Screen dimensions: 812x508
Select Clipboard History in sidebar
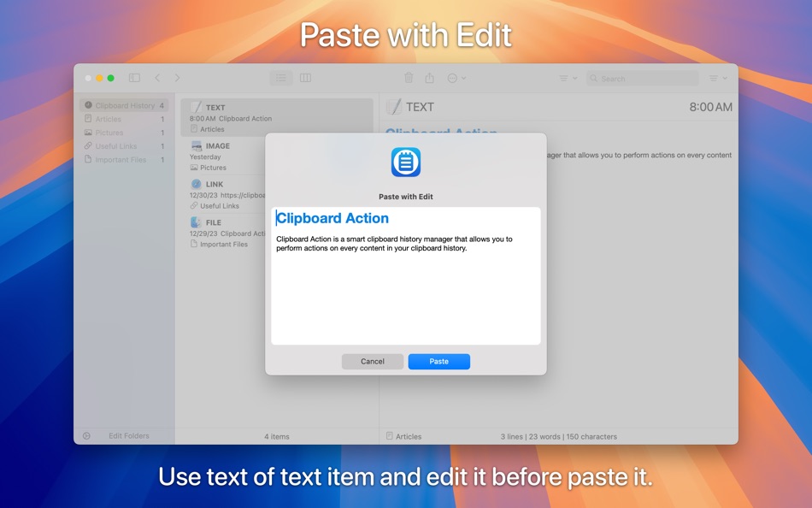pos(124,105)
